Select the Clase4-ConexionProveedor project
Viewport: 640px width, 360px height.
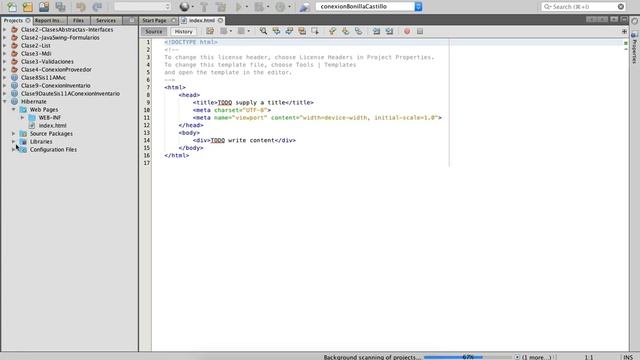pyautogui.click(x=56, y=69)
